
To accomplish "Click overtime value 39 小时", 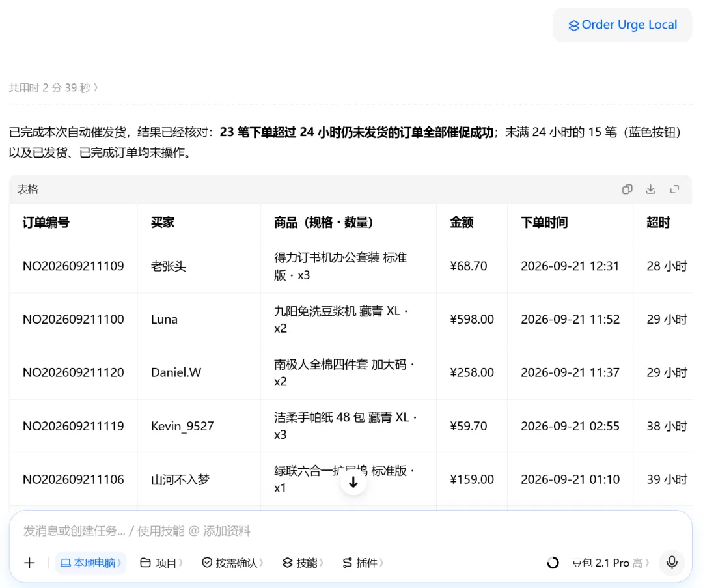I will click(x=667, y=479).
